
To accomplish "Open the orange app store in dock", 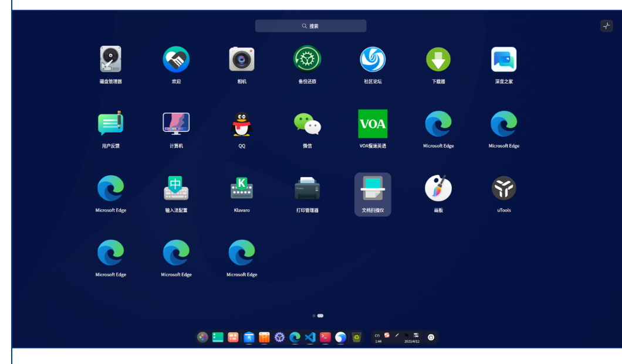I will click(264, 337).
